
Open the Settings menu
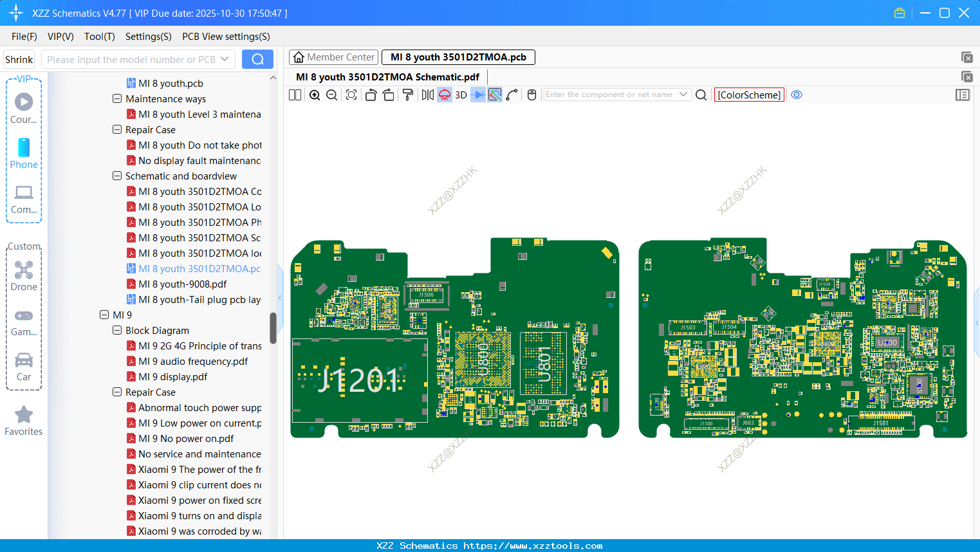pos(149,37)
